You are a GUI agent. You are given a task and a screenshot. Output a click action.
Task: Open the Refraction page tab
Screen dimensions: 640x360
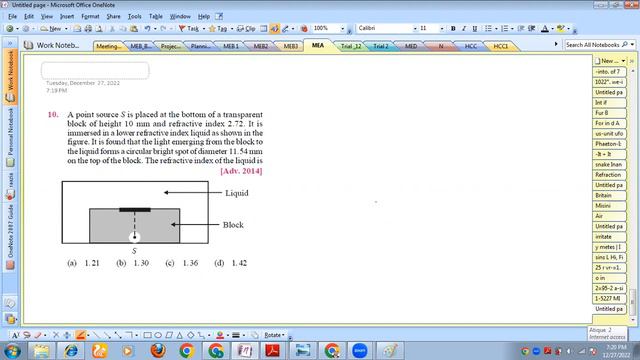(x=609, y=175)
